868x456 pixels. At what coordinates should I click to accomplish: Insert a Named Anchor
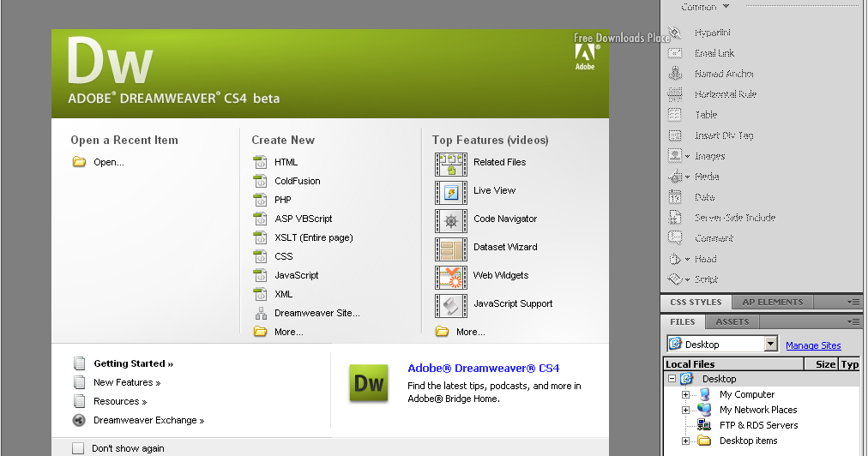point(724,74)
